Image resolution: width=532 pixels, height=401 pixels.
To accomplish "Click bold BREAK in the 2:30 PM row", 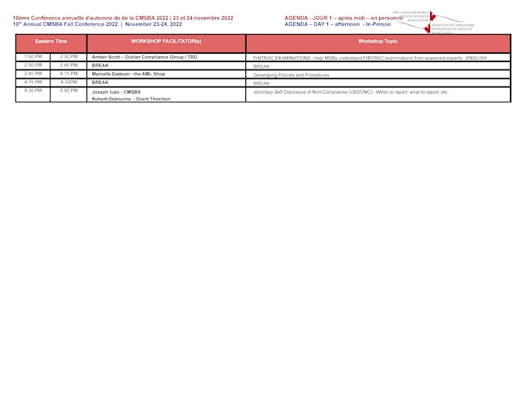I will 100,66.
